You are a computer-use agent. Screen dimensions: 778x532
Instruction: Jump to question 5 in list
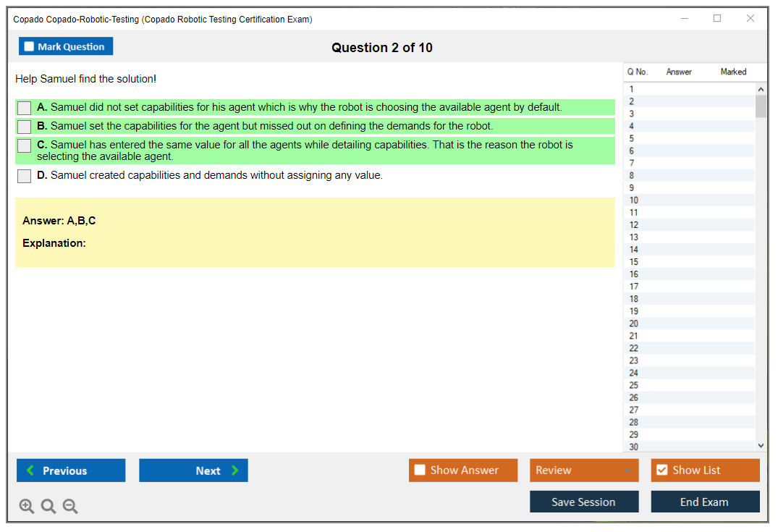632,138
